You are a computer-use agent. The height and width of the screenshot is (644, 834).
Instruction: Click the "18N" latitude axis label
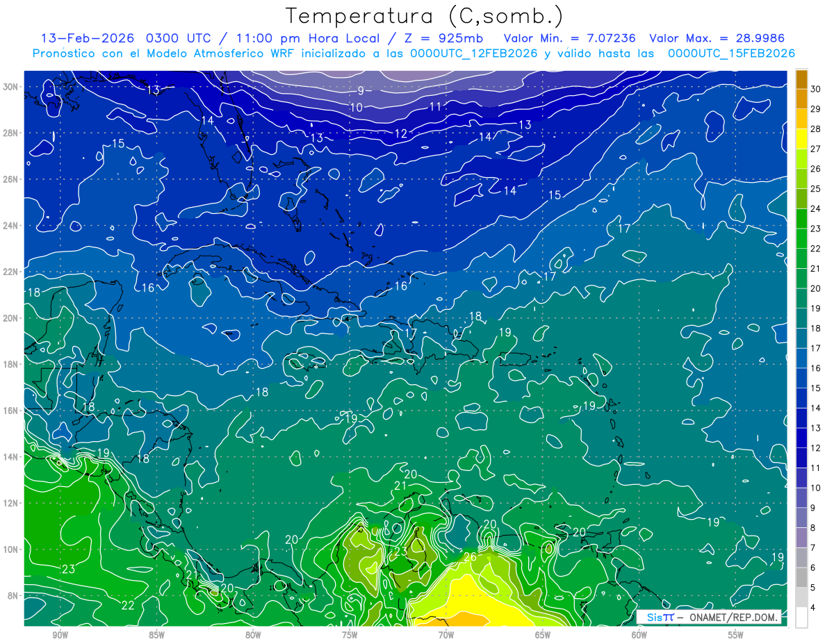coord(10,364)
